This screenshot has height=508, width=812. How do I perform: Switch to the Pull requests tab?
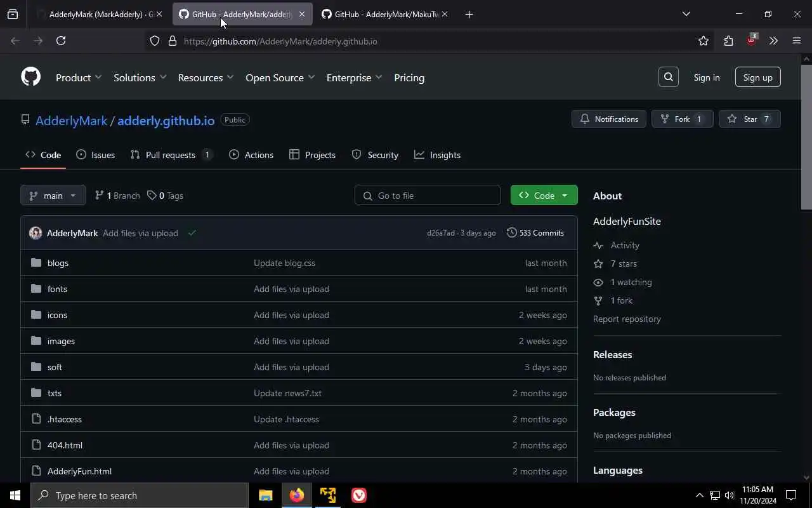(x=171, y=155)
